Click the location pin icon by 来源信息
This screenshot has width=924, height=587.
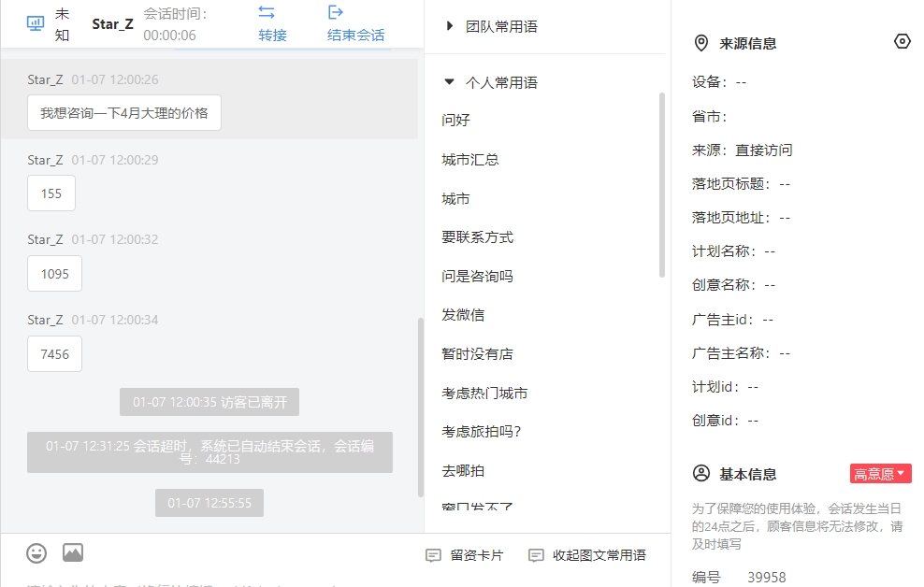coord(701,43)
